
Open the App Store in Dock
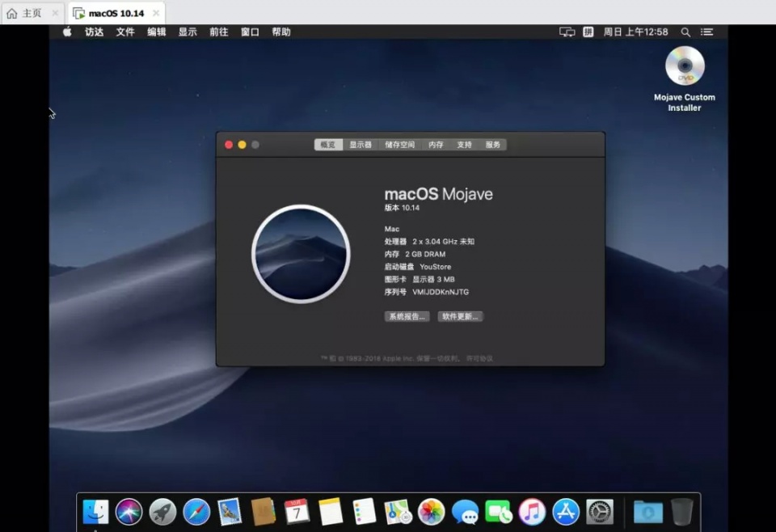[x=566, y=511]
